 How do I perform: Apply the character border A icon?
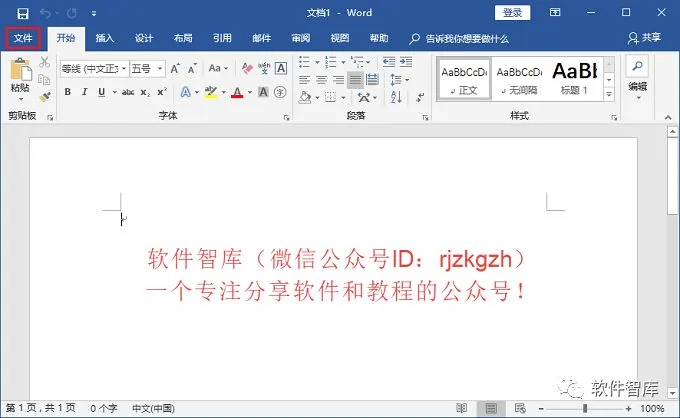click(281, 68)
